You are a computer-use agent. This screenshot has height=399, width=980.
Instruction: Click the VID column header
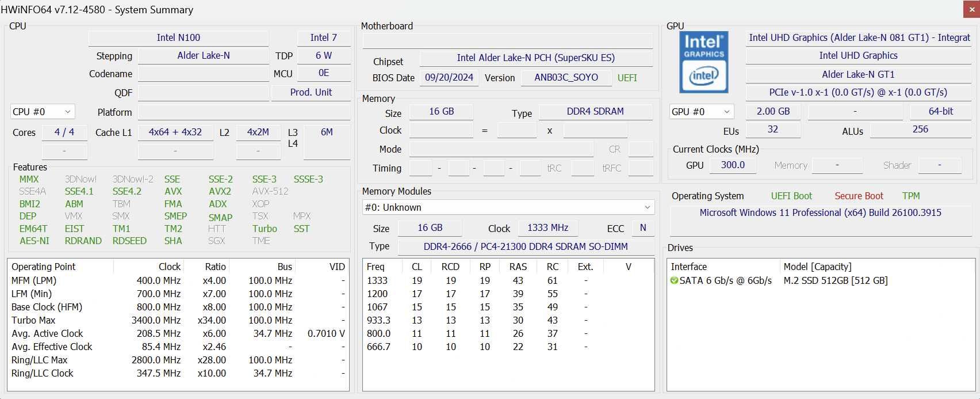tap(322, 267)
